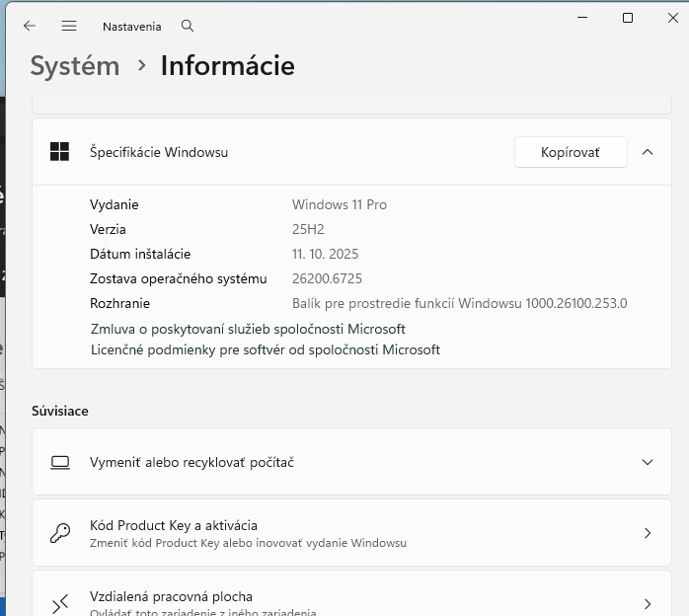Open Licenčné podmienky pre softvér link

(x=266, y=349)
